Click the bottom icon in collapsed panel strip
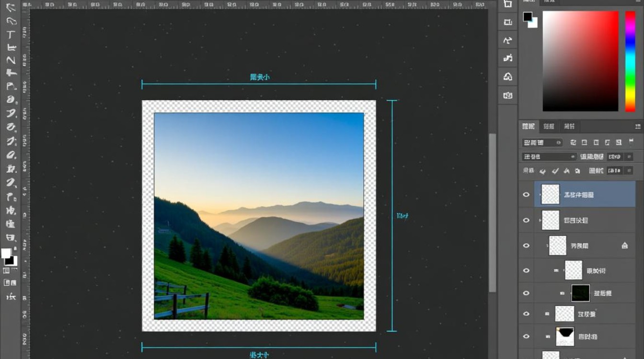Image resolution: width=644 pixels, height=359 pixels. coord(508,95)
